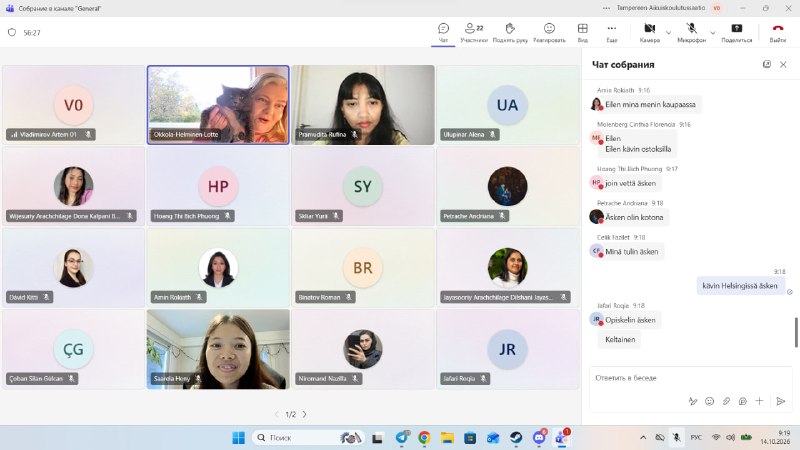Open Google Chrome from the taskbar
This screenshot has width=800, height=450.
[x=424, y=437]
